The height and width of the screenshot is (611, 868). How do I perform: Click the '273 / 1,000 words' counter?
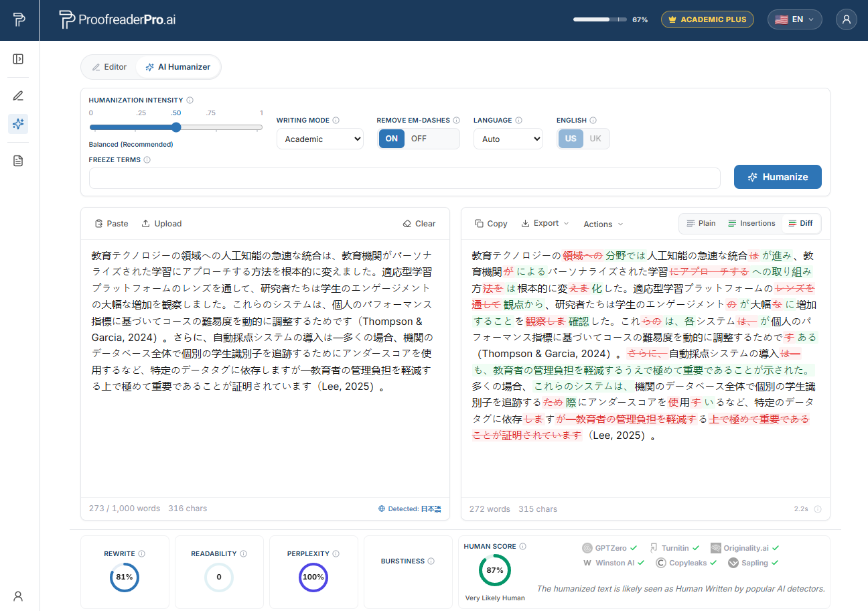(x=125, y=508)
